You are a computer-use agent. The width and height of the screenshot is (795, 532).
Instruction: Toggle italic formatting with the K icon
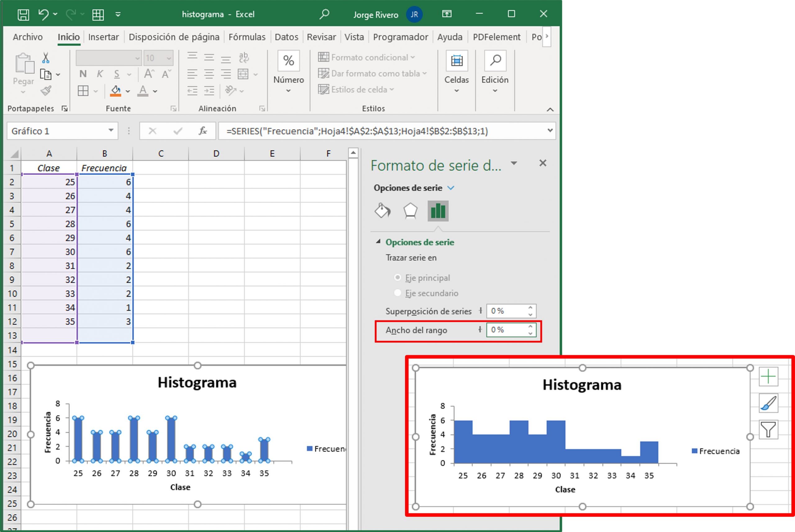99,73
